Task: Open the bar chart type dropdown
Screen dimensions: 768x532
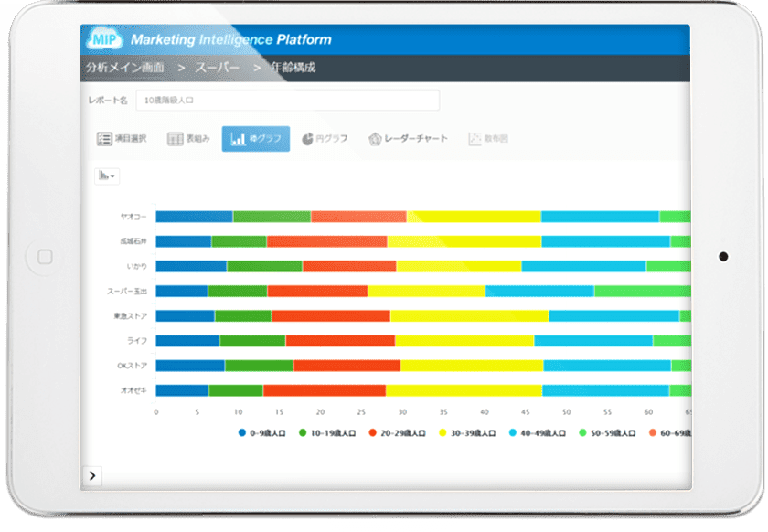Action: 107,176
